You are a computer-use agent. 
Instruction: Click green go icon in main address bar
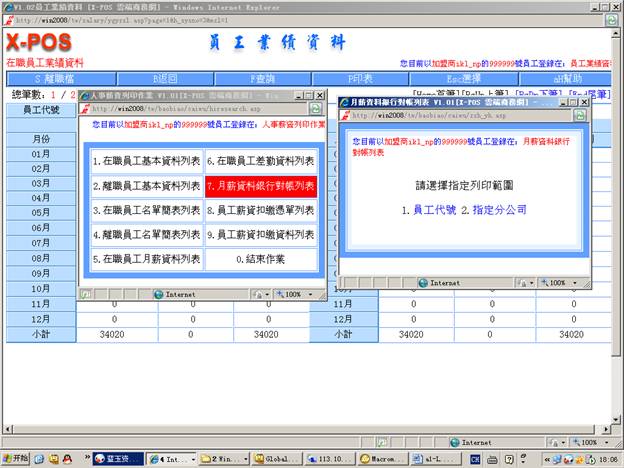(610, 18)
